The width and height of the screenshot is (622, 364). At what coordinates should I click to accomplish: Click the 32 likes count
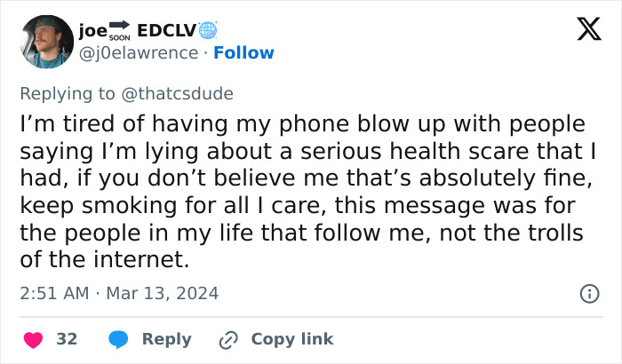[x=67, y=339]
